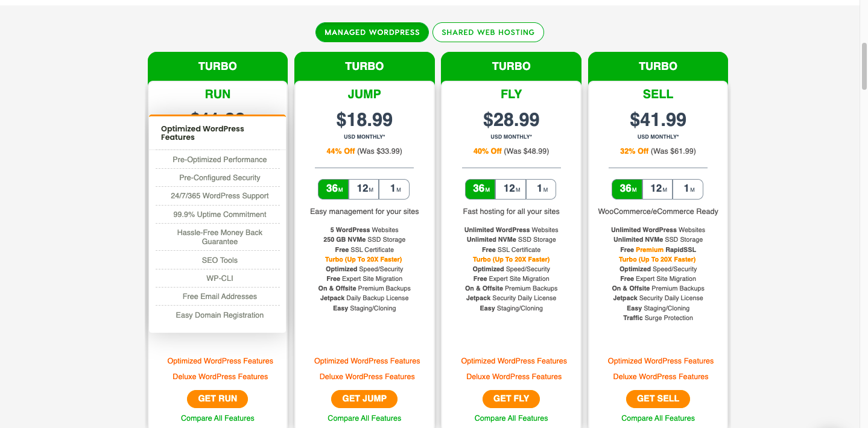Choose the 1-month term for Fly plan
Viewport: 868px width, 428px height.
pos(540,189)
